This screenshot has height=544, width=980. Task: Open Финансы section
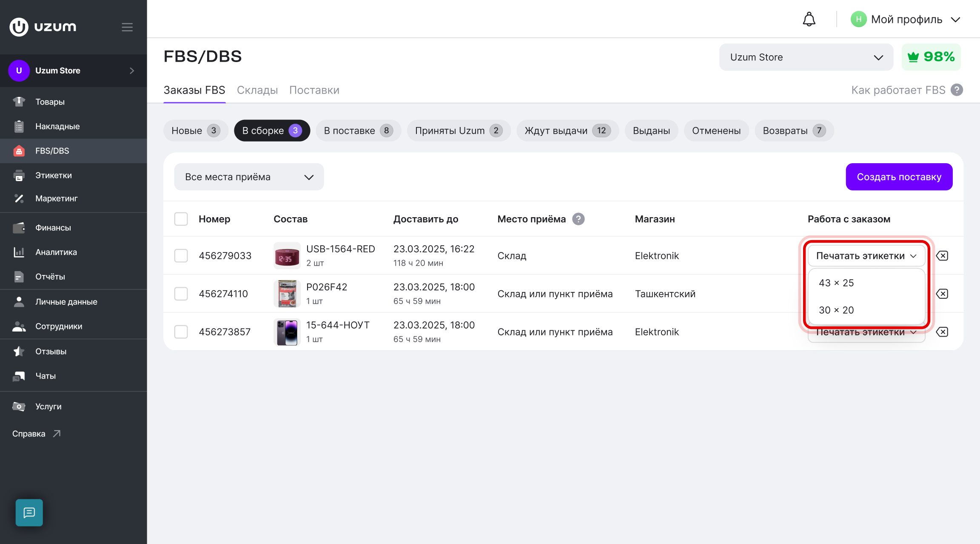pyautogui.click(x=73, y=228)
